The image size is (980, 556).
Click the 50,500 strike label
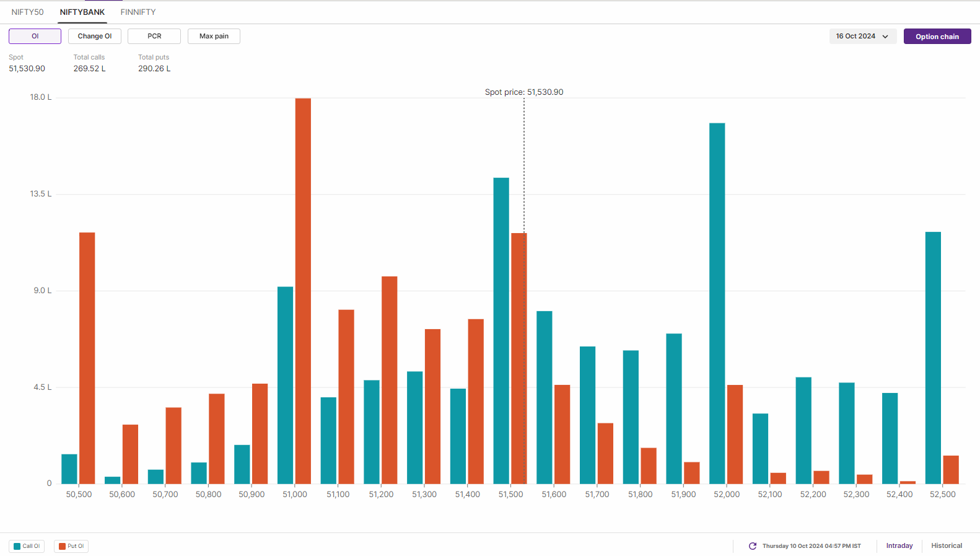(79, 495)
